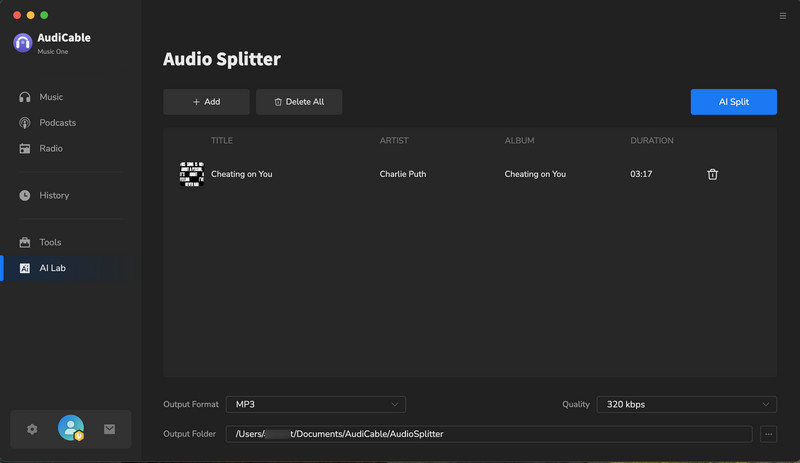Click the album text in track row
Image resolution: width=800 pixels, height=463 pixels.
coord(535,174)
